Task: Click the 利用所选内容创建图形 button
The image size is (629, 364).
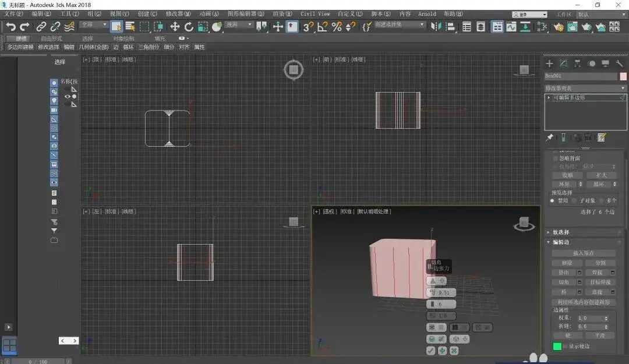Action: click(x=584, y=302)
